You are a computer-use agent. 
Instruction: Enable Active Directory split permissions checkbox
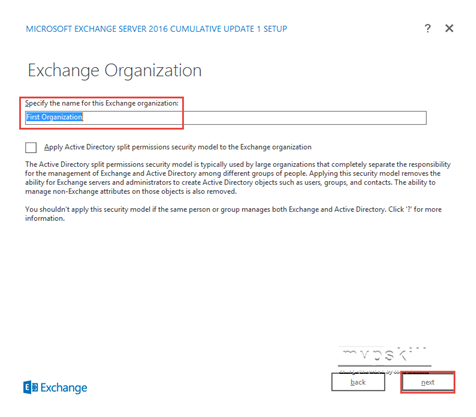point(31,147)
